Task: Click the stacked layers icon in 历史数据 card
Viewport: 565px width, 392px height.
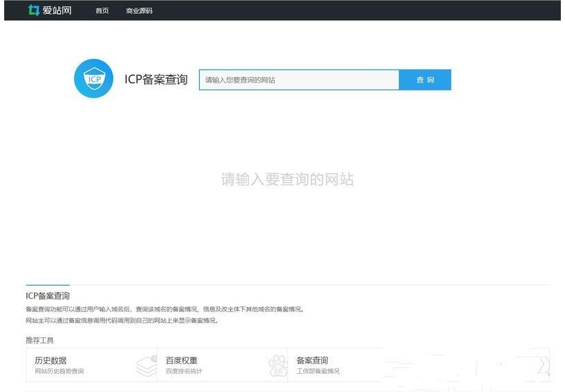Action: [147, 366]
